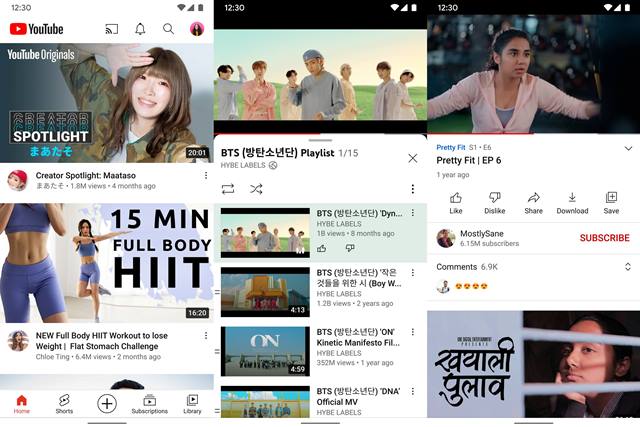Tap the Create plus button
Screen dimensions: 640x427
pyautogui.click(x=107, y=403)
